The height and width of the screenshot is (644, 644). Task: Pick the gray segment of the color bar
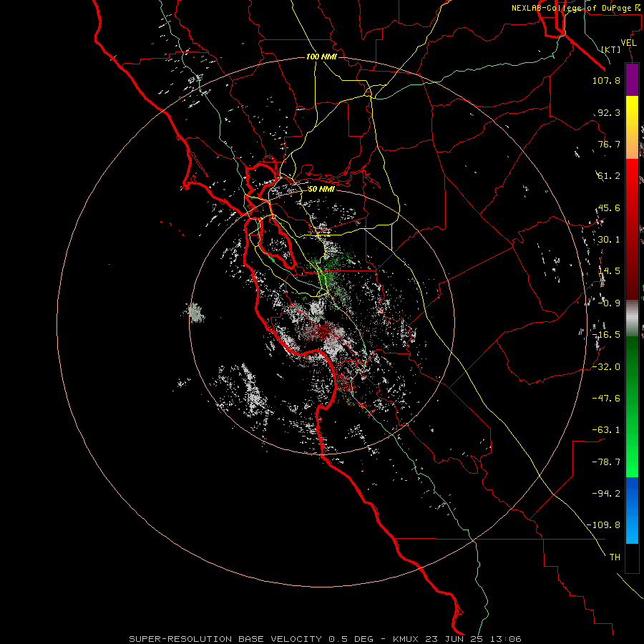click(x=632, y=318)
